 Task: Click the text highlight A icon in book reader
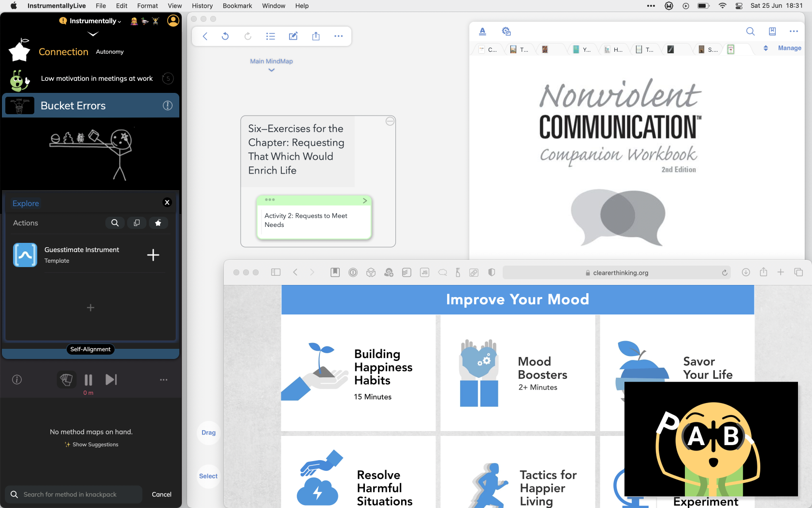482,31
